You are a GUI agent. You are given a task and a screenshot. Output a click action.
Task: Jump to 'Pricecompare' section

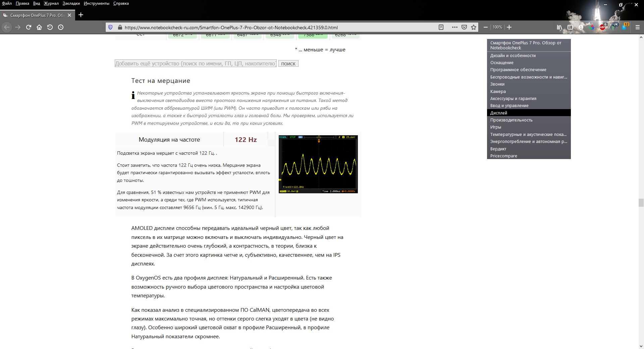[x=503, y=156]
